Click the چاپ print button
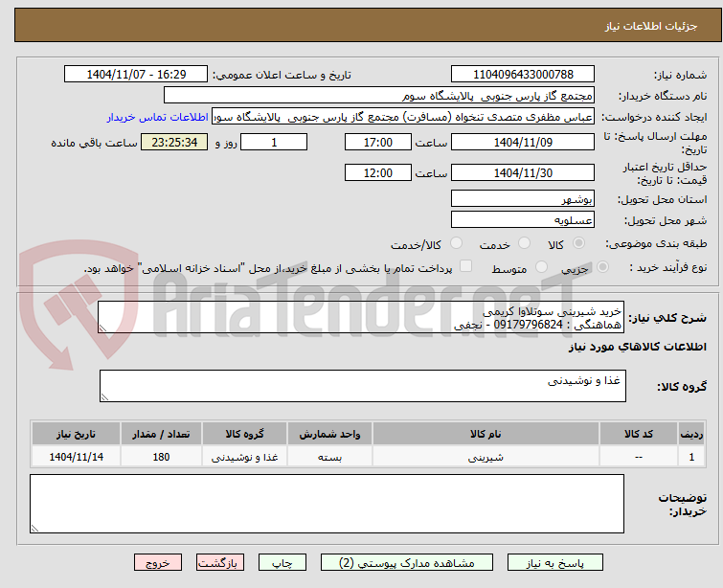Image resolution: width=723 pixels, height=588 pixels. (x=282, y=563)
